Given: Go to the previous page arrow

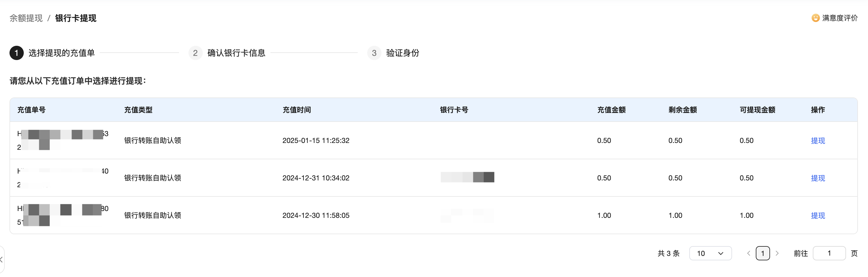Looking at the screenshot, I should 749,254.
